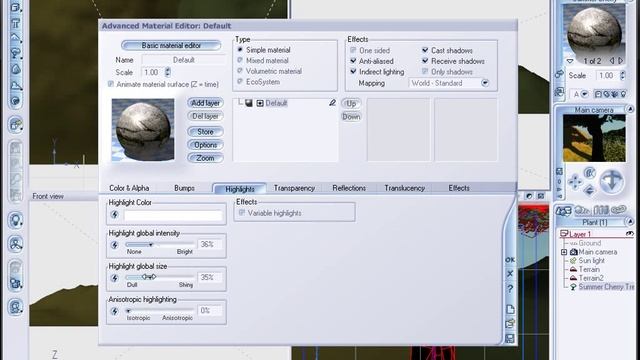The image size is (640, 360).
Task: Switch to Bumps tab
Action: point(184,188)
